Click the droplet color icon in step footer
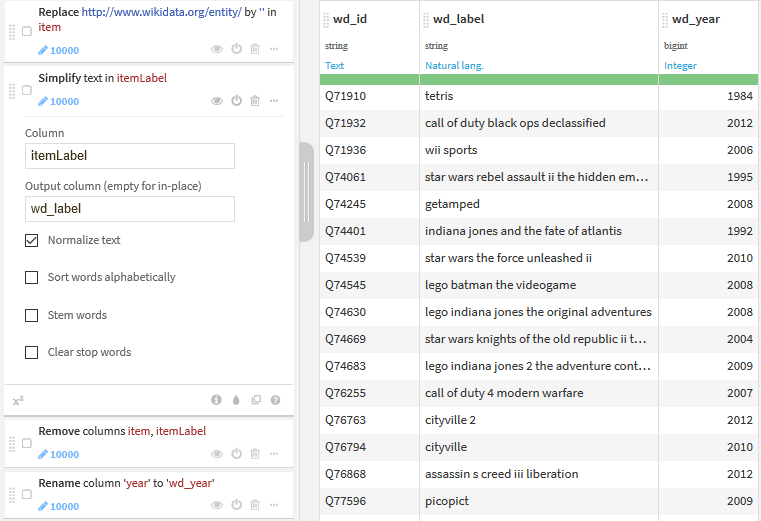This screenshot has width=761, height=521. pyautogui.click(x=236, y=400)
